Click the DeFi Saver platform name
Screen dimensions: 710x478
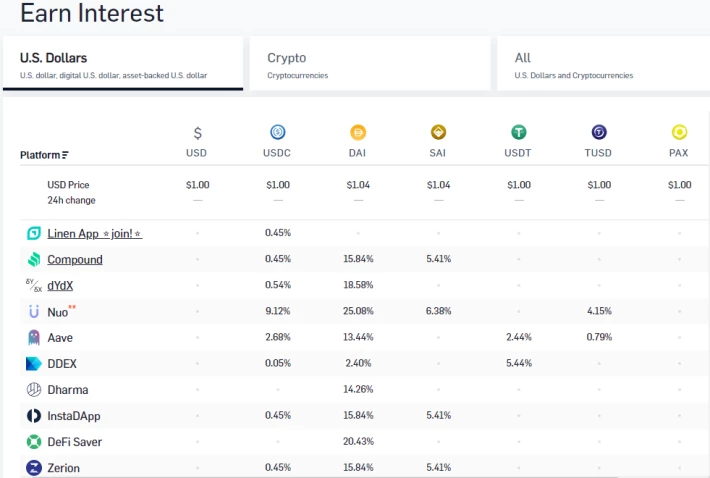point(74,442)
